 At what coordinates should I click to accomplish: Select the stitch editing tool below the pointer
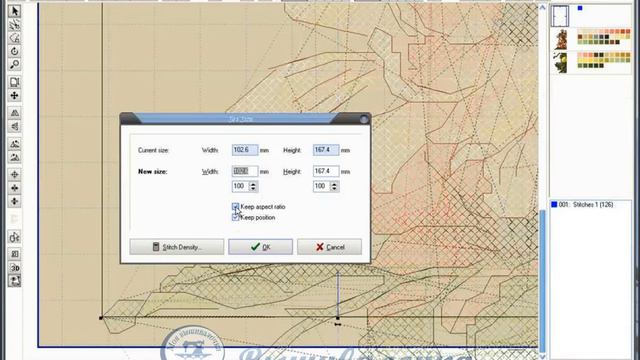(14, 25)
